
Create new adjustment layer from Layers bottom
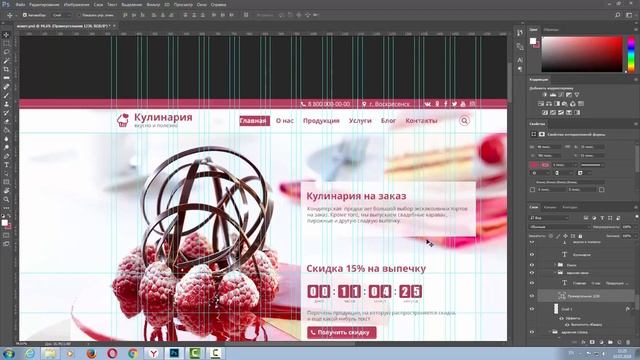(601, 342)
